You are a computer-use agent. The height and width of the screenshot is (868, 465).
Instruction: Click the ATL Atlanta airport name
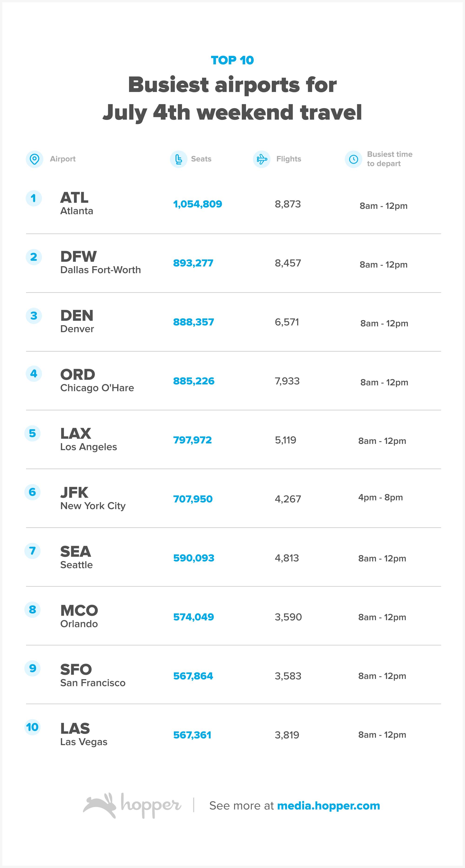[x=76, y=203]
